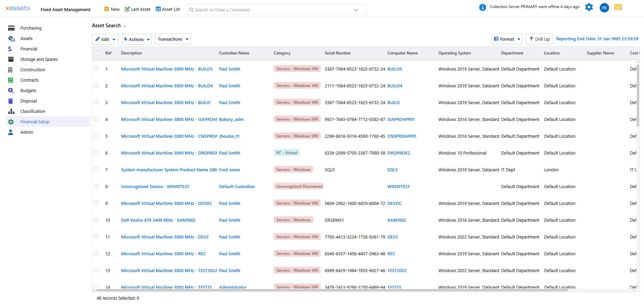Open the search bar dropdown chevron
The height and width of the screenshot is (306, 644).
[356, 10]
